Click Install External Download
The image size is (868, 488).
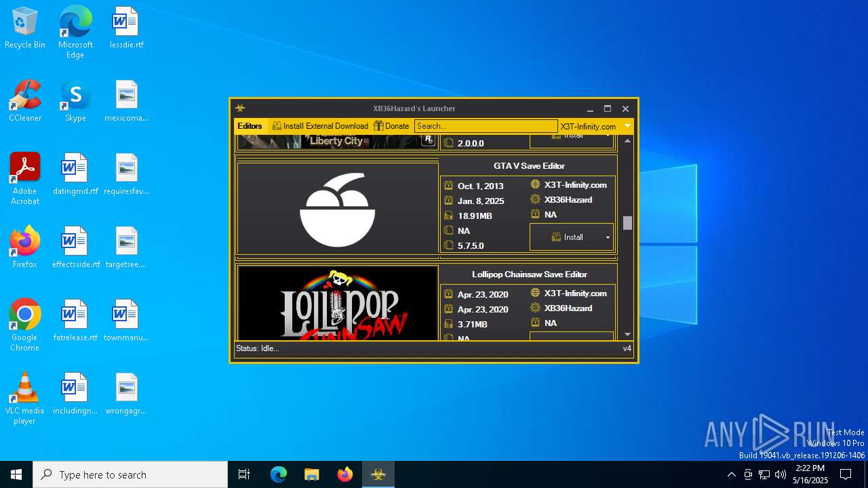[320, 126]
